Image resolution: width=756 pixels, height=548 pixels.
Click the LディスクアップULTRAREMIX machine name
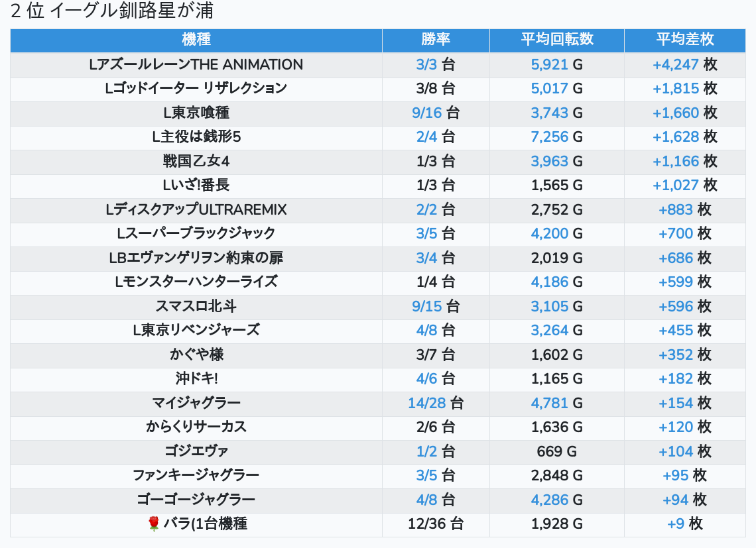pyautogui.click(x=196, y=210)
